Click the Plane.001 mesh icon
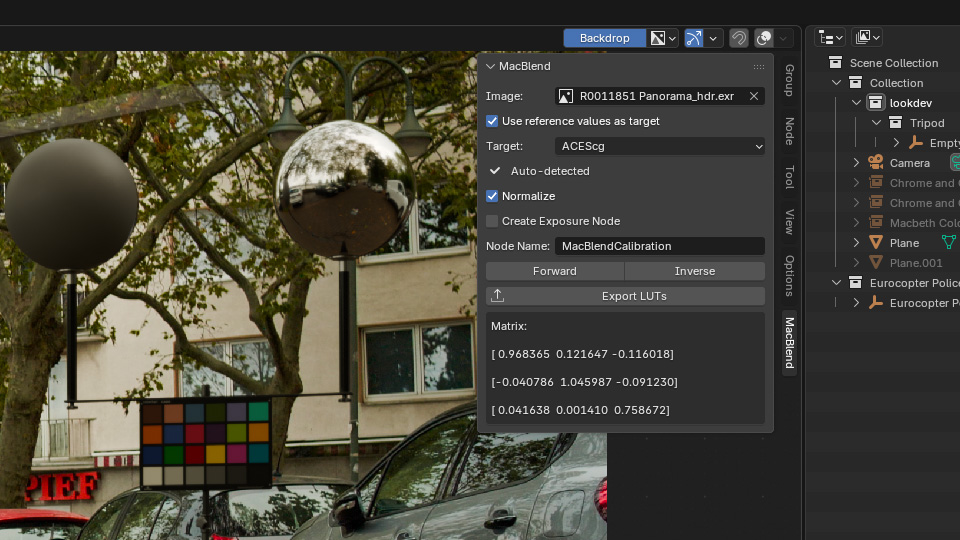 click(x=876, y=263)
